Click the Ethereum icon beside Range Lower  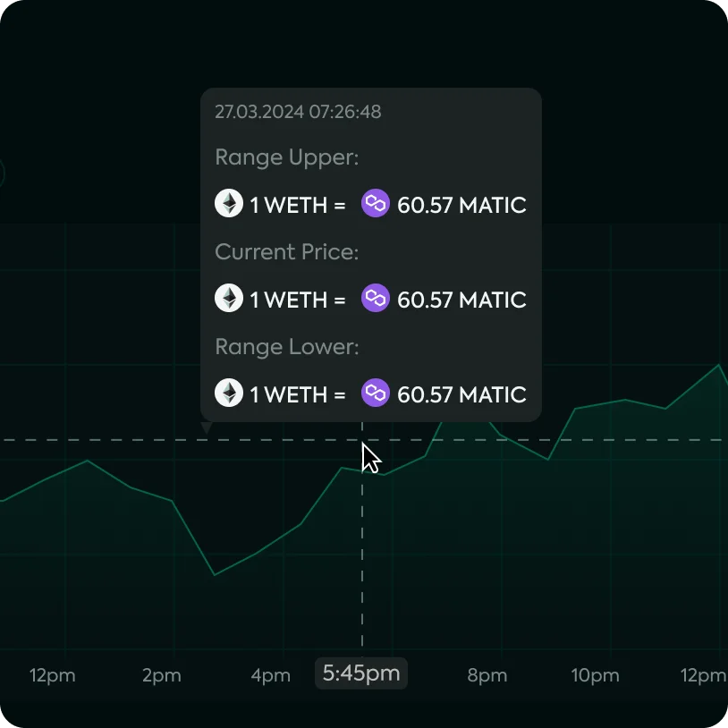pos(229,393)
